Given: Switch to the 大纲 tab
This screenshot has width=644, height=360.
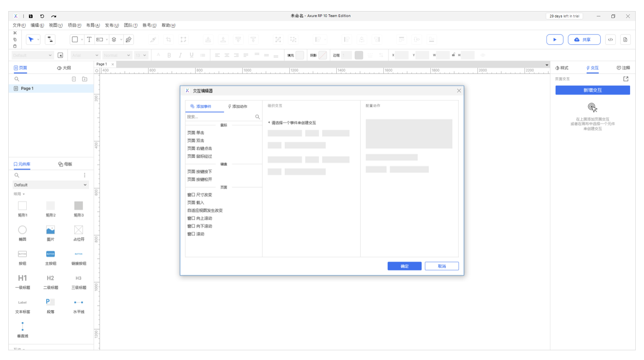Looking at the screenshot, I should click(x=64, y=68).
